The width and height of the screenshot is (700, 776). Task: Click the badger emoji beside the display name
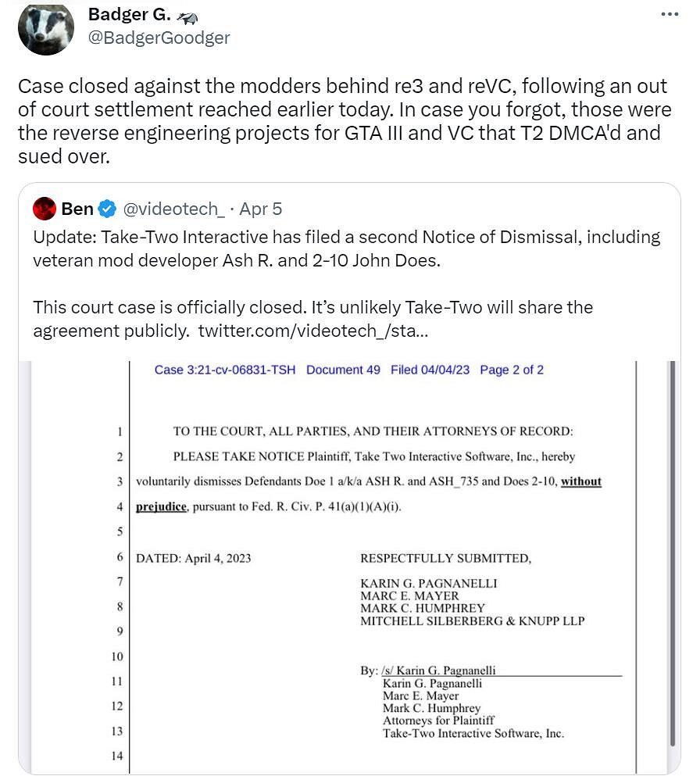coord(186,16)
